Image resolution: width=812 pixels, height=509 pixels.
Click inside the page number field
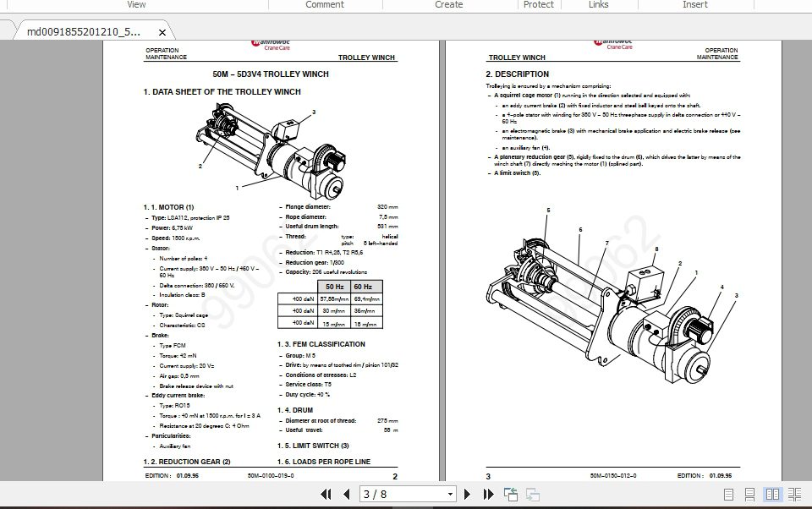(x=398, y=495)
